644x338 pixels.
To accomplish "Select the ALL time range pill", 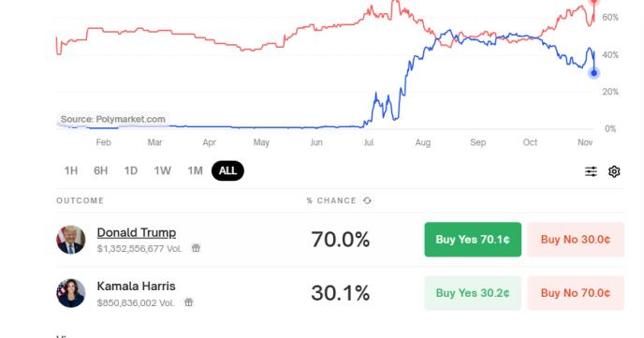I will click(227, 170).
